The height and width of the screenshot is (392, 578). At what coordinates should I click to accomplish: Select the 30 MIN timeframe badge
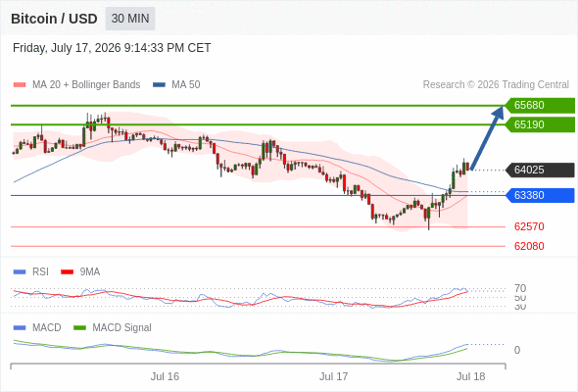coord(130,19)
